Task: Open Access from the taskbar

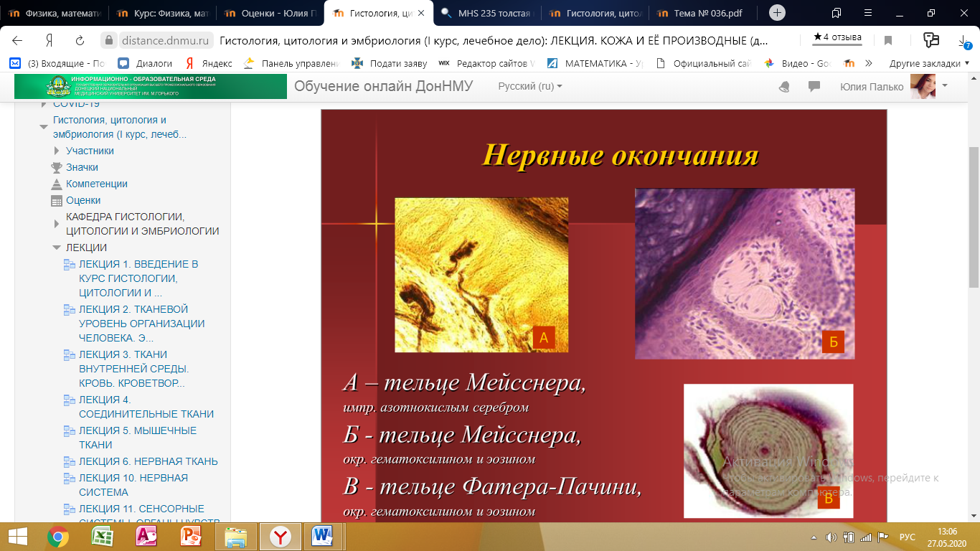Action: (146, 536)
